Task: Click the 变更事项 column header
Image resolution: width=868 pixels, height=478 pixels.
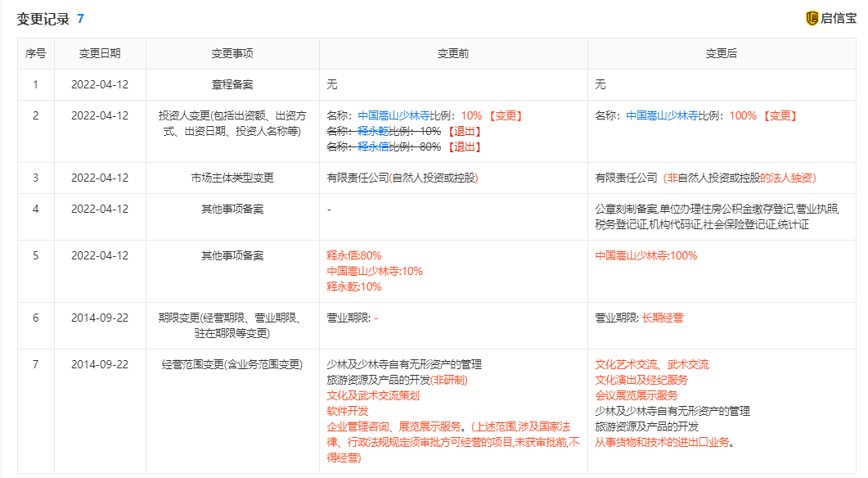Action: point(232,54)
